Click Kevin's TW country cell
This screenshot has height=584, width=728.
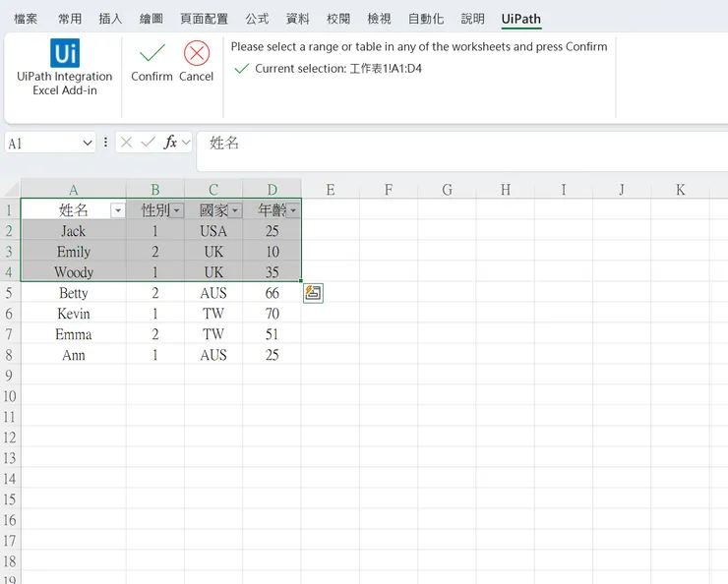213,314
